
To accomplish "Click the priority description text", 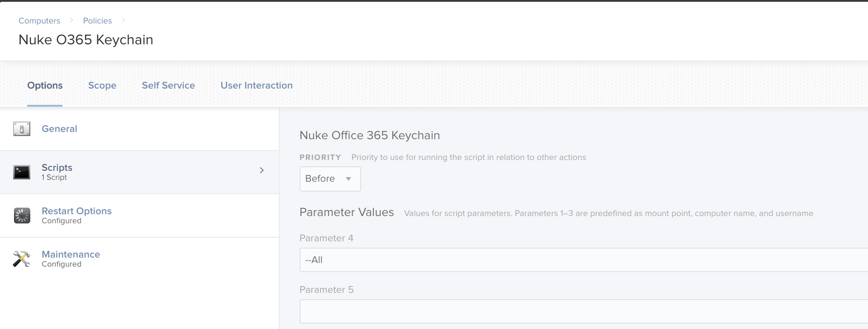I will tap(469, 157).
